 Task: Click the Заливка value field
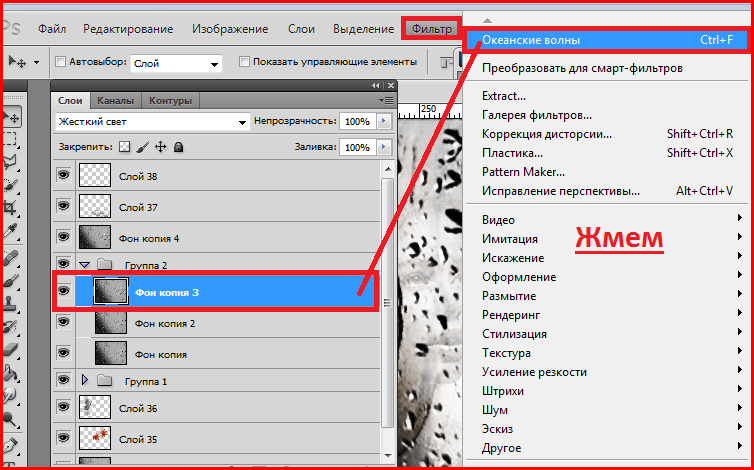(358, 147)
